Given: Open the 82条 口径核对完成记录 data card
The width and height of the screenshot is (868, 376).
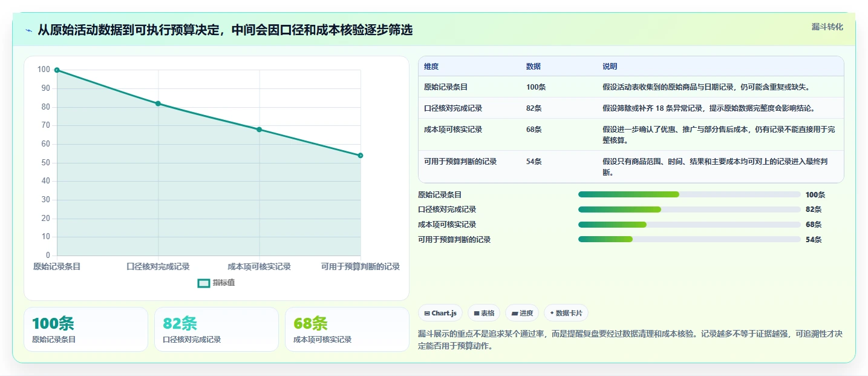Looking at the screenshot, I should [217, 329].
